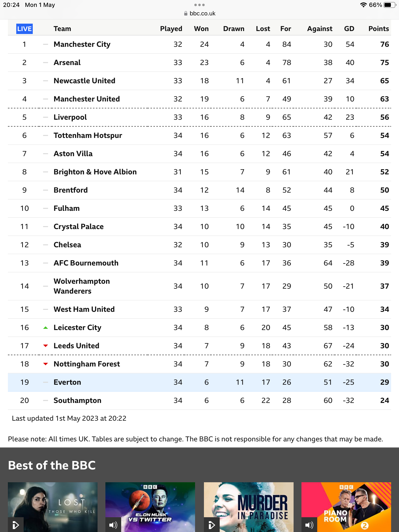Select the Played column header

point(171,29)
